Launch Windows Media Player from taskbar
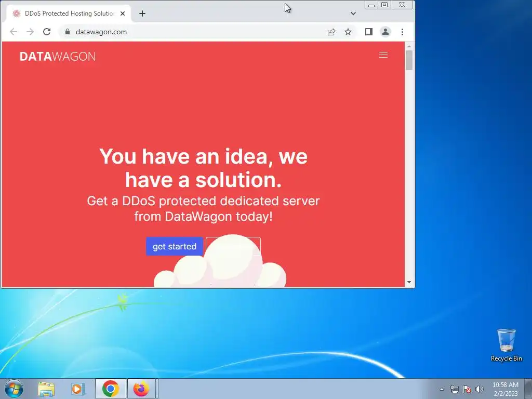The image size is (532, 399). pos(78,389)
